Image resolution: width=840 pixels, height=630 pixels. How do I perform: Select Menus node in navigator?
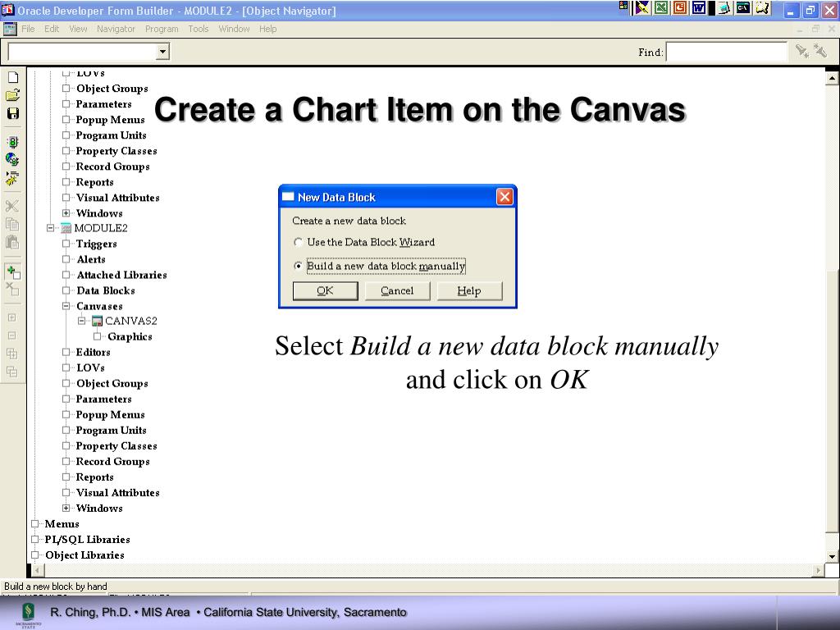tap(62, 524)
